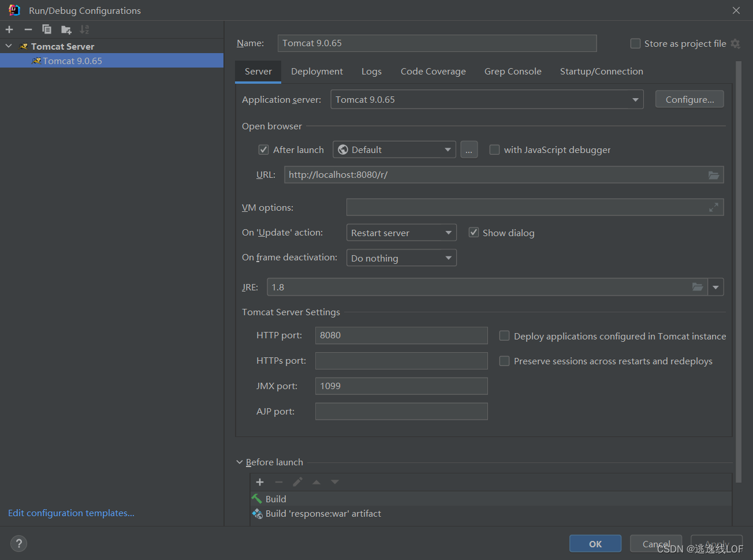Screen dimensions: 753x560
Task: Toggle Store as project file checkbox
Action: tap(635, 43)
